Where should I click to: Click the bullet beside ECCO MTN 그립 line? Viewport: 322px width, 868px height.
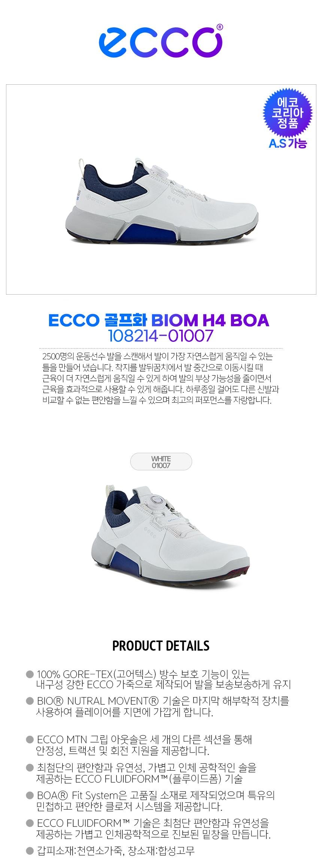click(30, 739)
